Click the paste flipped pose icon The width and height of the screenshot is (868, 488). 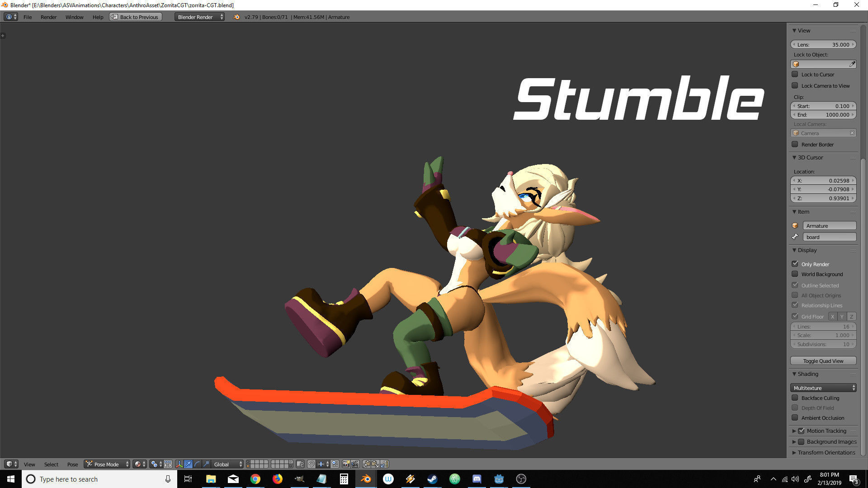[384, 464]
